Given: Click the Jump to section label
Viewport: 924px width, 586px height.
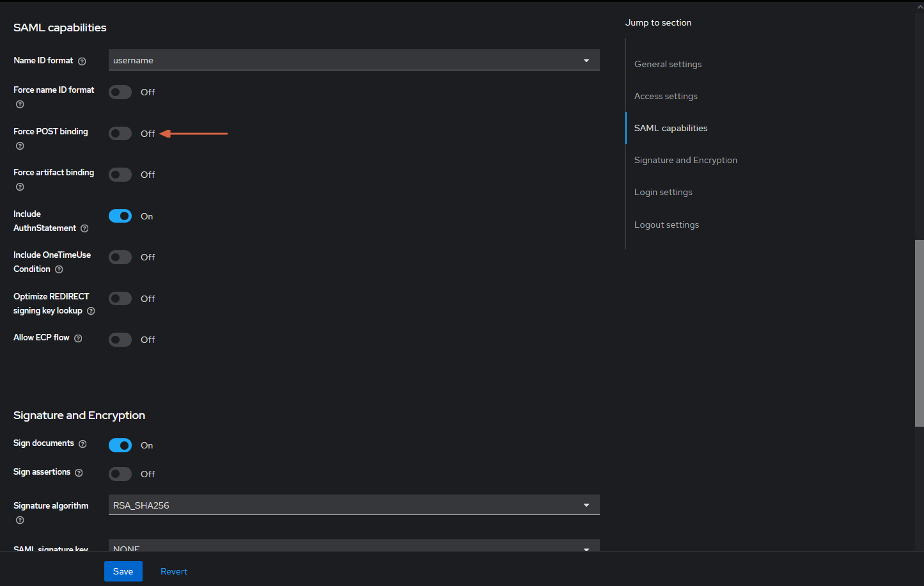Looking at the screenshot, I should tap(658, 22).
